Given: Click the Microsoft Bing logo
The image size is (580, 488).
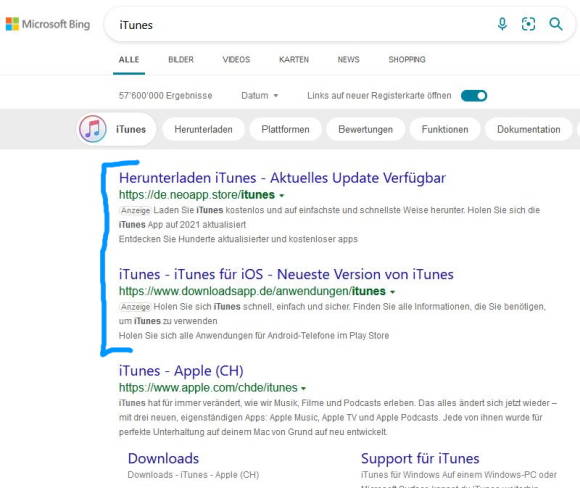Looking at the screenshot, I should tap(48, 24).
